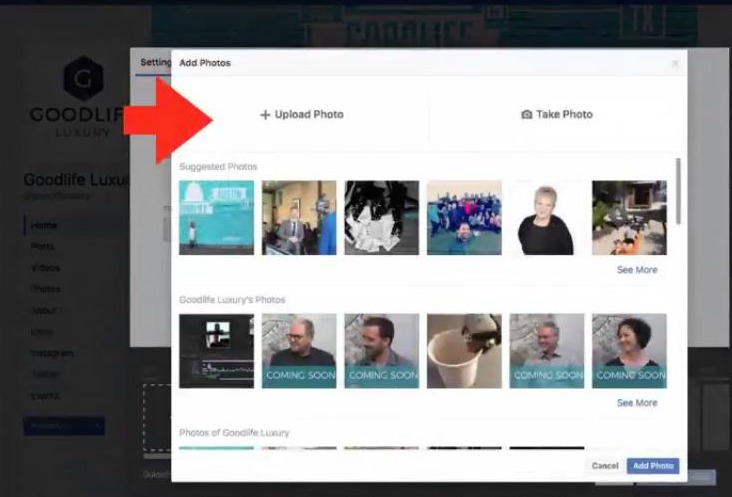The width and height of the screenshot is (732, 497).
Task: Select Coming Soon photo of gray-haired man
Action: pos(547,351)
